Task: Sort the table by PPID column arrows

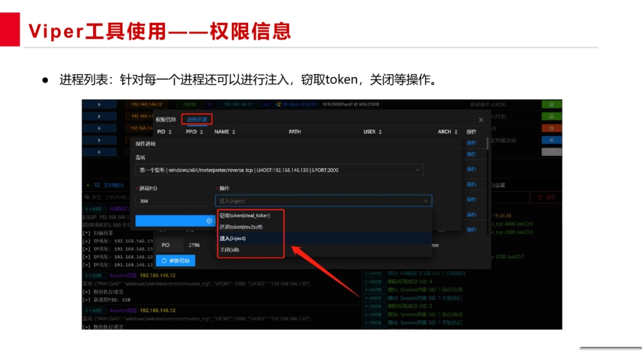Action: (202, 132)
